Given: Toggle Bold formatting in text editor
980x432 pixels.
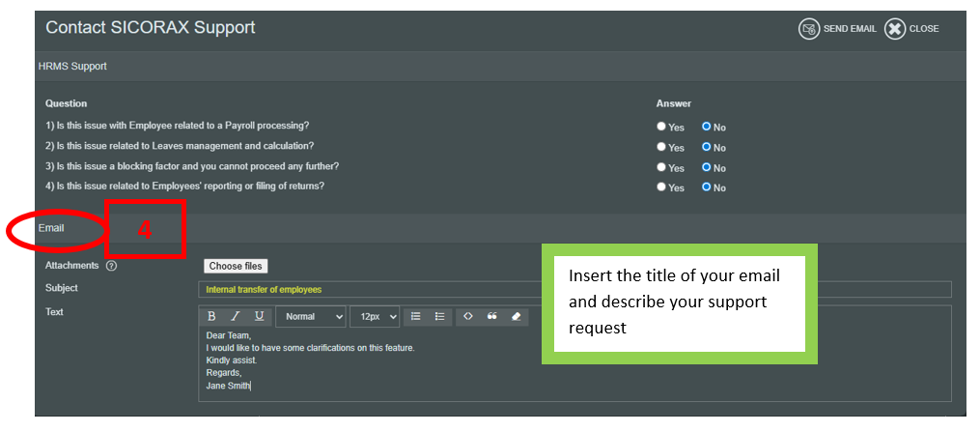Looking at the screenshot, I should [x=211, y=316].
